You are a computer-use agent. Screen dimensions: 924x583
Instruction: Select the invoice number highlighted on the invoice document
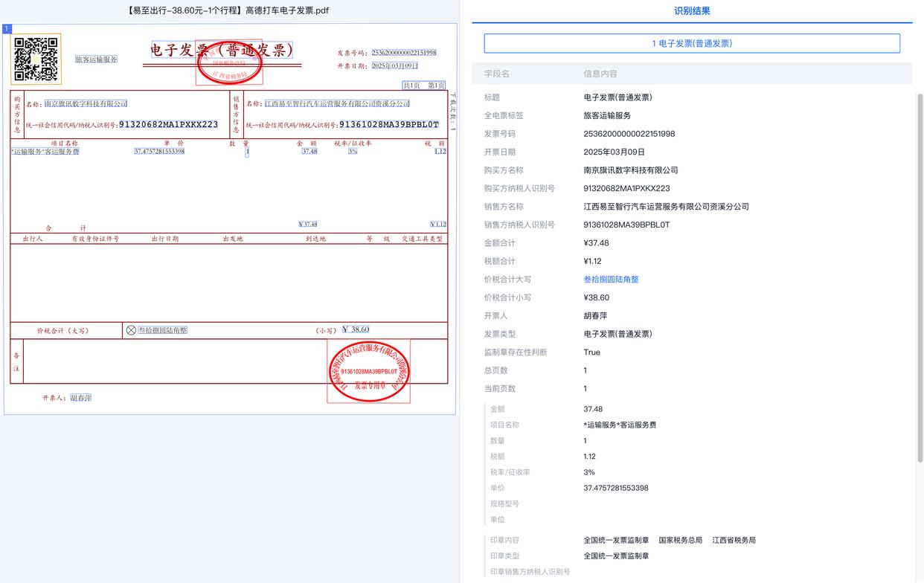tap(404, 53)
